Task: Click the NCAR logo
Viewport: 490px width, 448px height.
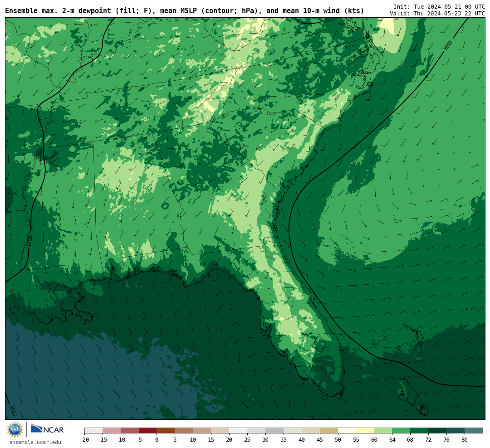Action: click(47, 430)
